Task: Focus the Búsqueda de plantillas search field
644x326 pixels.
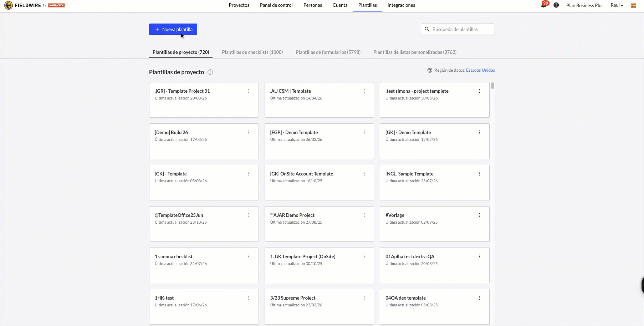Action: (458, 29)
